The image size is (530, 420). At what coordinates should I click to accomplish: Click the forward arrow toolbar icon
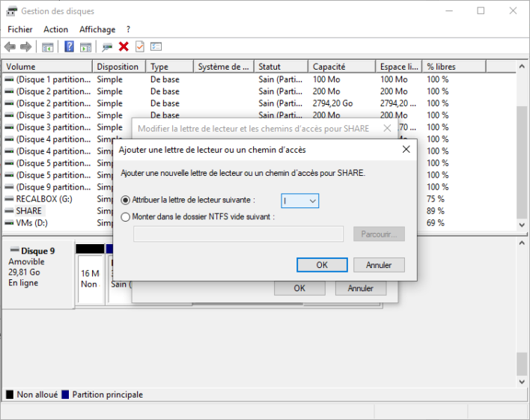26,47
